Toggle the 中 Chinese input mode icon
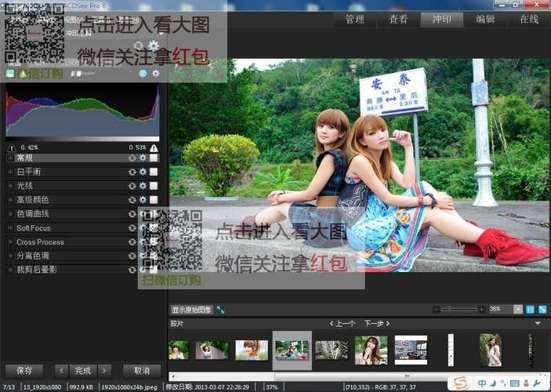This screenshot has height=392, width=551. [x=482, y=383]
